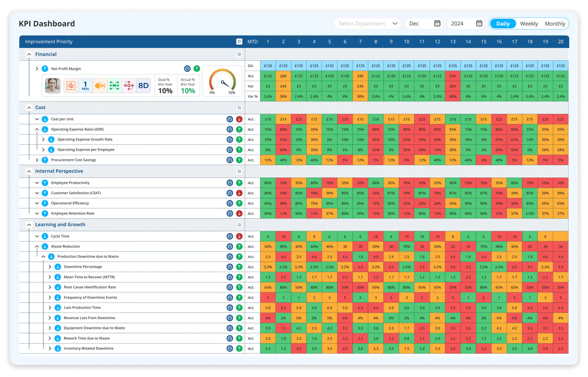
Task: Click the 8D report icon for Net Profit Margin
Action: [143, 85]
